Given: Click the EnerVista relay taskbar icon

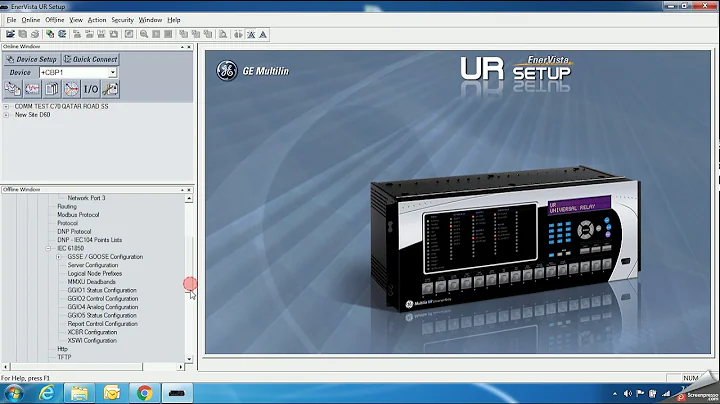Looking at the screenshot, I should [x=177, y=393].
